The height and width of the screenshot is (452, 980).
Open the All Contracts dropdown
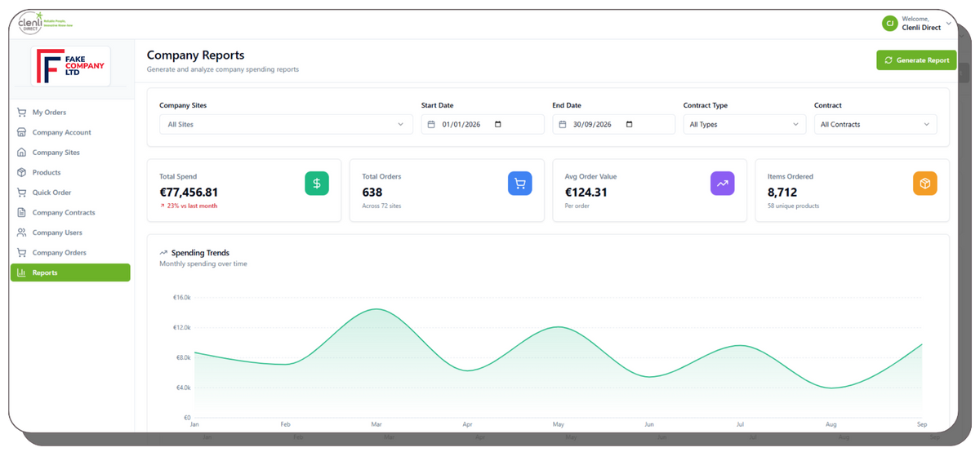875,125
